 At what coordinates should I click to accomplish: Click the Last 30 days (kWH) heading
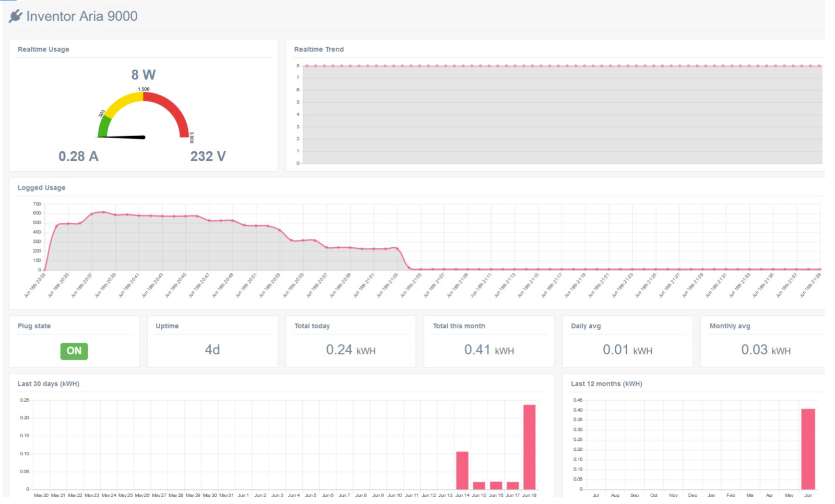tap(49, 384)
